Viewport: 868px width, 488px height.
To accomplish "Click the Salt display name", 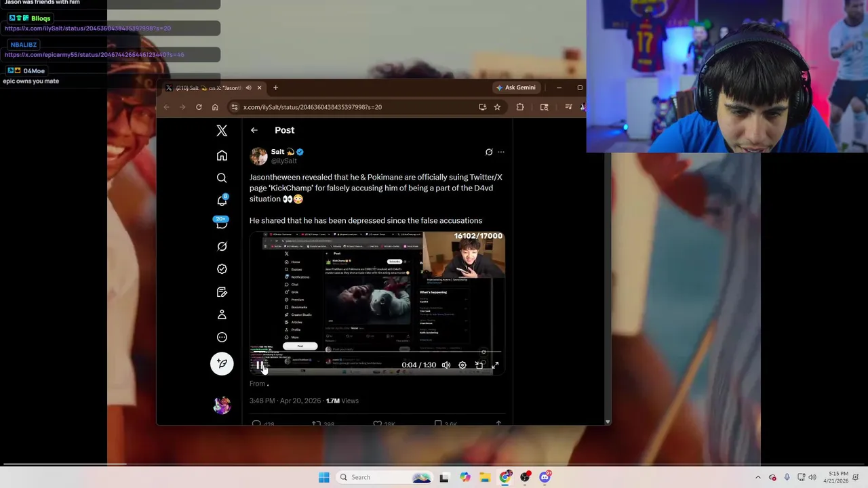I will (x=277, y=152).
